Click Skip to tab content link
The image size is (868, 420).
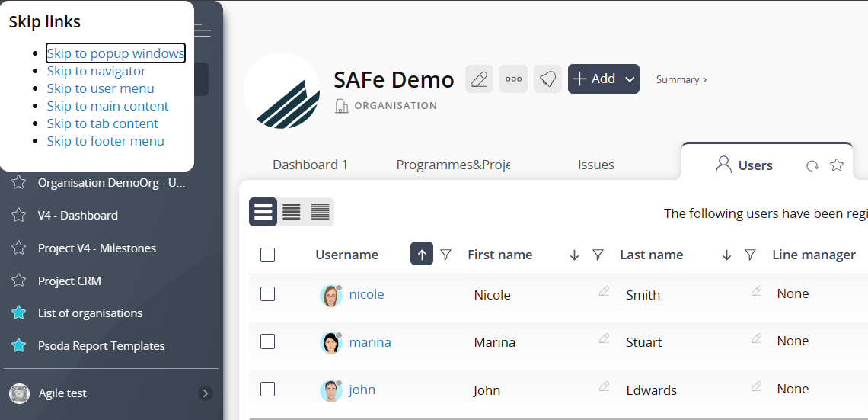coord(103,123)
